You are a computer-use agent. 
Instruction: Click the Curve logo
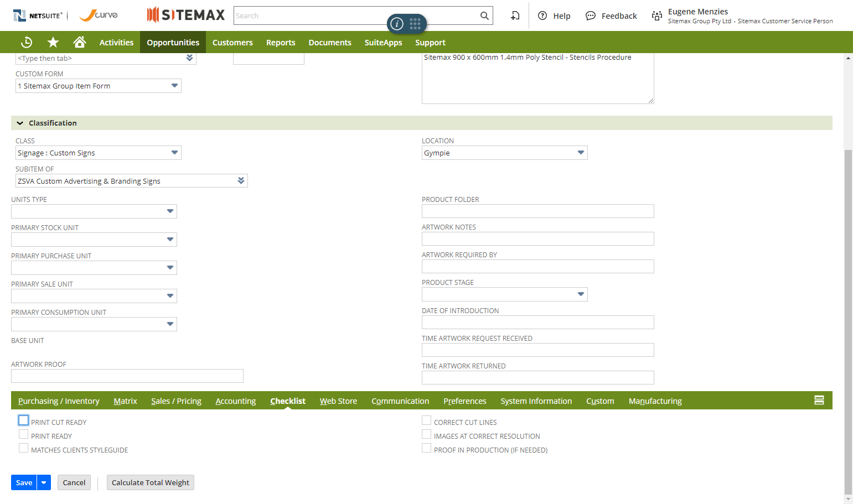(x=99, y=15)
